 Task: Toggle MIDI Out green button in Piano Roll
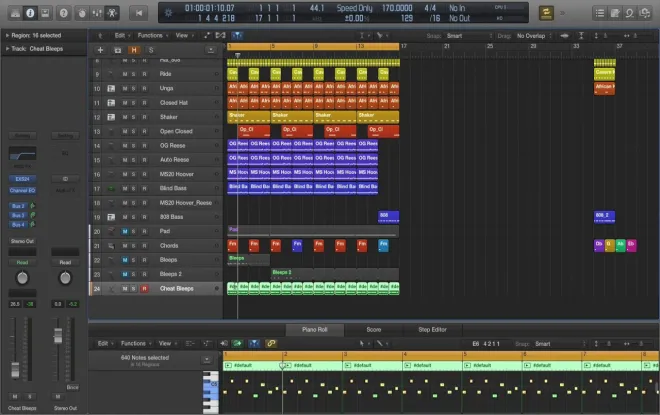237,343
